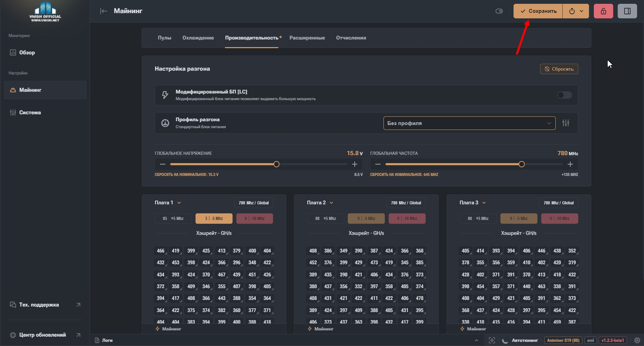Click the v1.2.5-beta1 version badge
This screenshot has height=346, width=644.
point(613,340)
